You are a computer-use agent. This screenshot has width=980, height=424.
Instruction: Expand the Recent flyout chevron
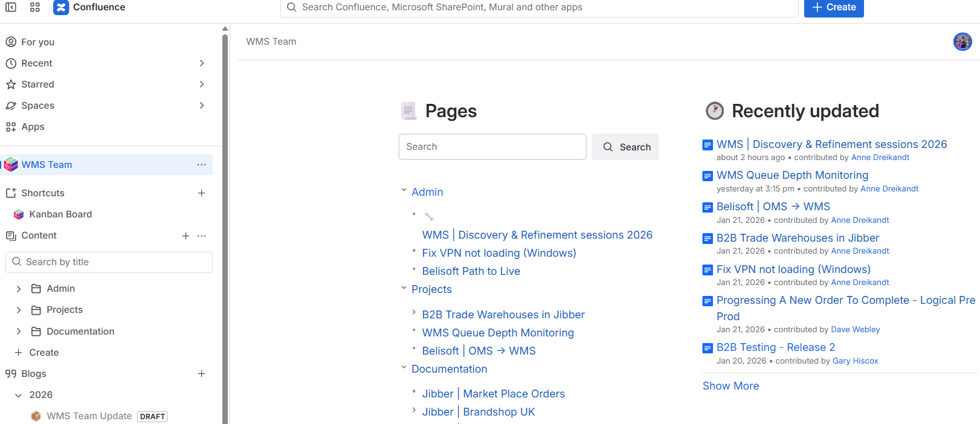click(x=202, y=63)
